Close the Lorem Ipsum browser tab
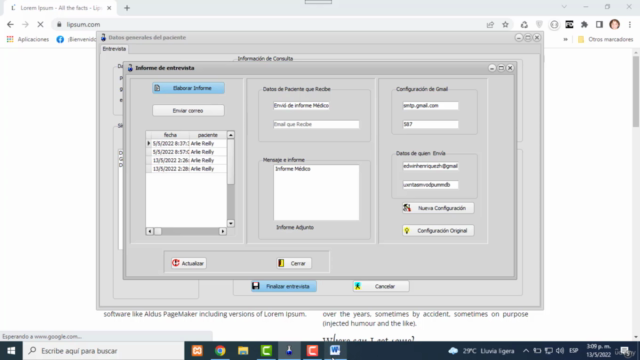Image resolution: width=640 pixels, height=360 pixels. (x=109, y=8)
